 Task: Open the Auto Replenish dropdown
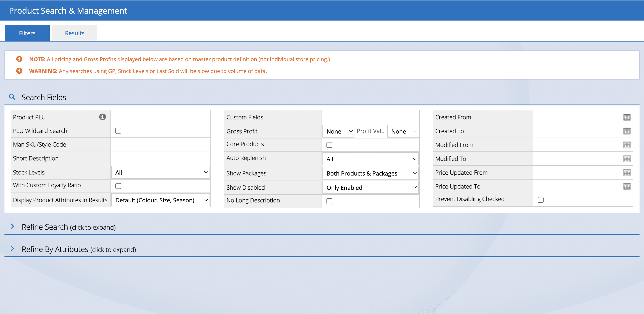tap(371, 159)
